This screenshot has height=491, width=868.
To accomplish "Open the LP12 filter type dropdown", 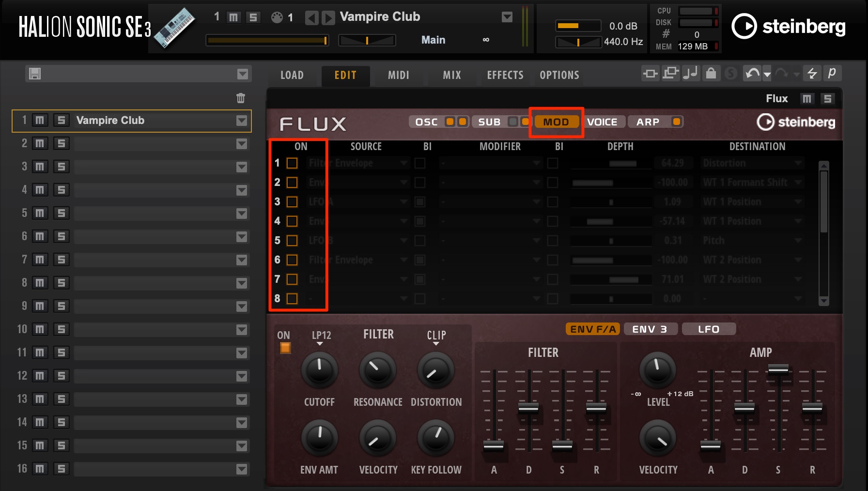I will 321,338.
